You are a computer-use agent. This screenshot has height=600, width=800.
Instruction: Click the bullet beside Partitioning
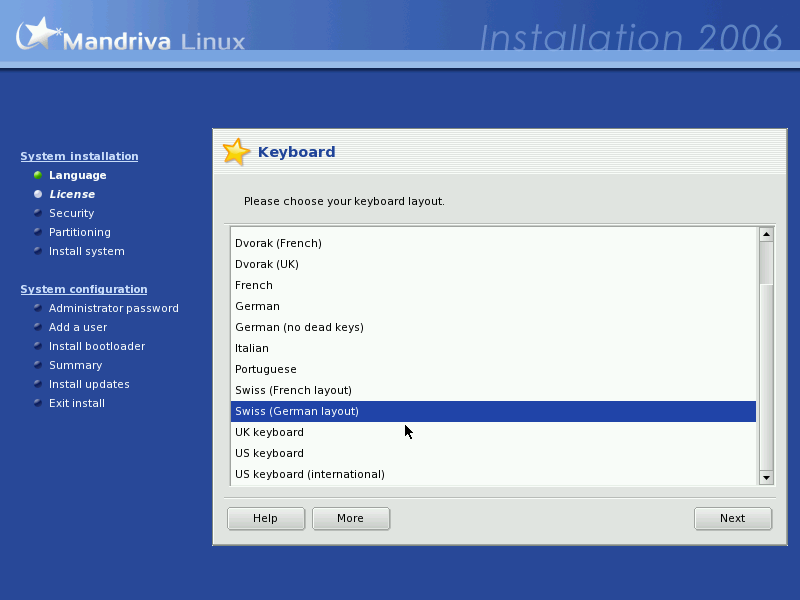click(38, 232)
